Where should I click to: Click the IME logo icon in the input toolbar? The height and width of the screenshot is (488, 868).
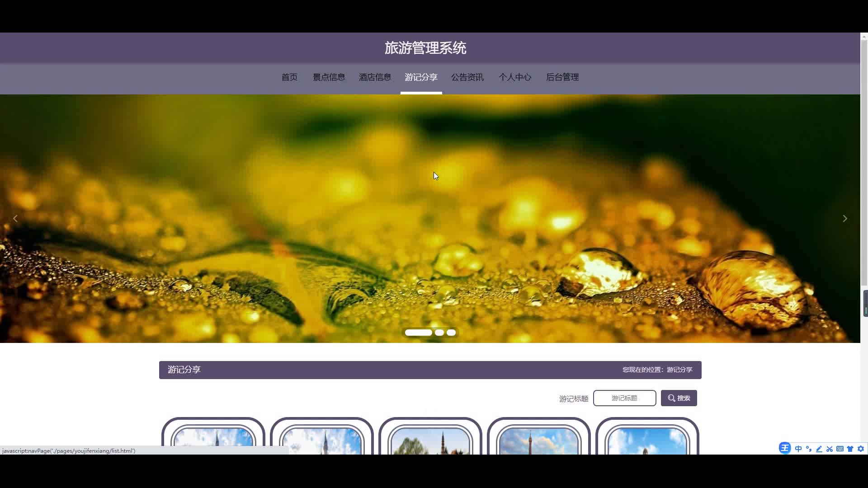(x=785, y=448)
